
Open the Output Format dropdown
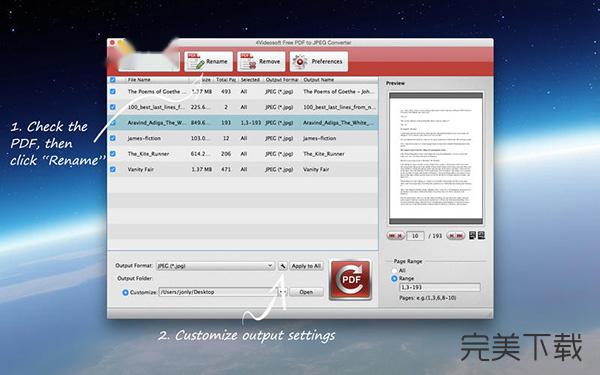click(215, 266)
